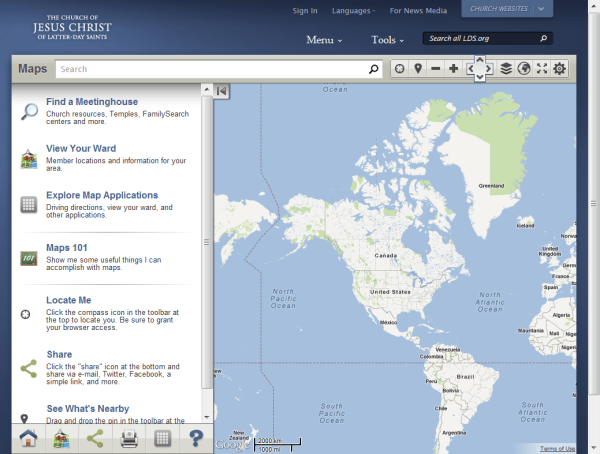The width and height of the screenshot is (600, 454).
Task: Open the Tools dropdown
Action: tap(387, 40)
